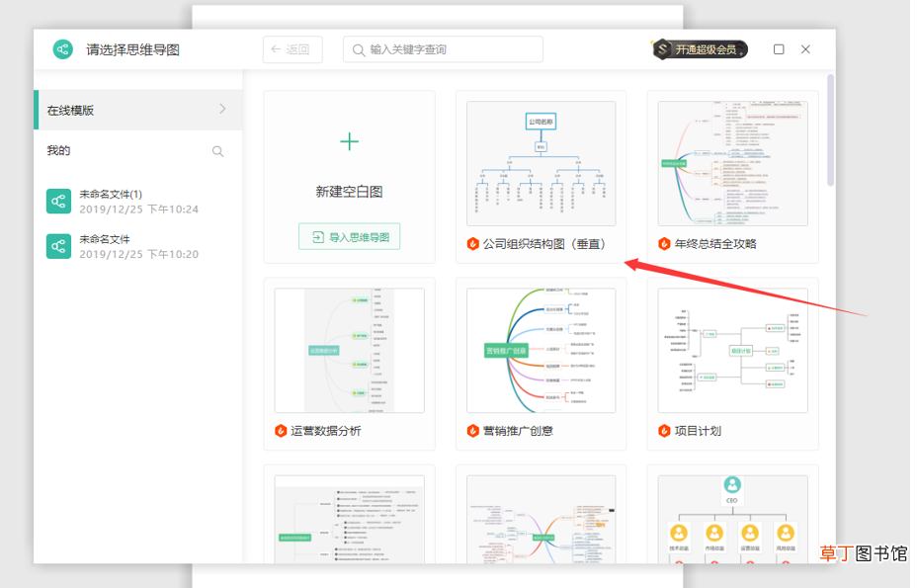Open 开通超级会员 membership button
Image resolution: width=918 pixels, height=588 pixels.
(x=701, y=49)
